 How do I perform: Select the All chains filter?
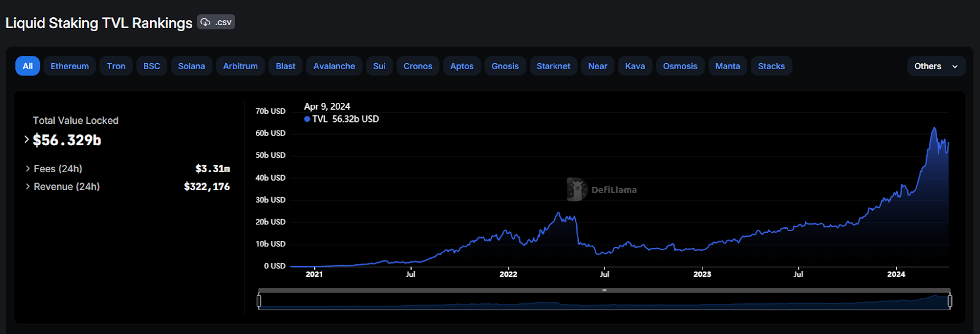pos(28,66)
